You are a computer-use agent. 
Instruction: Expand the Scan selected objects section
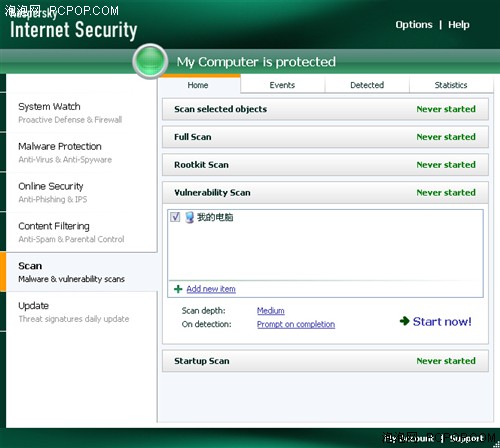click(325, 109)
